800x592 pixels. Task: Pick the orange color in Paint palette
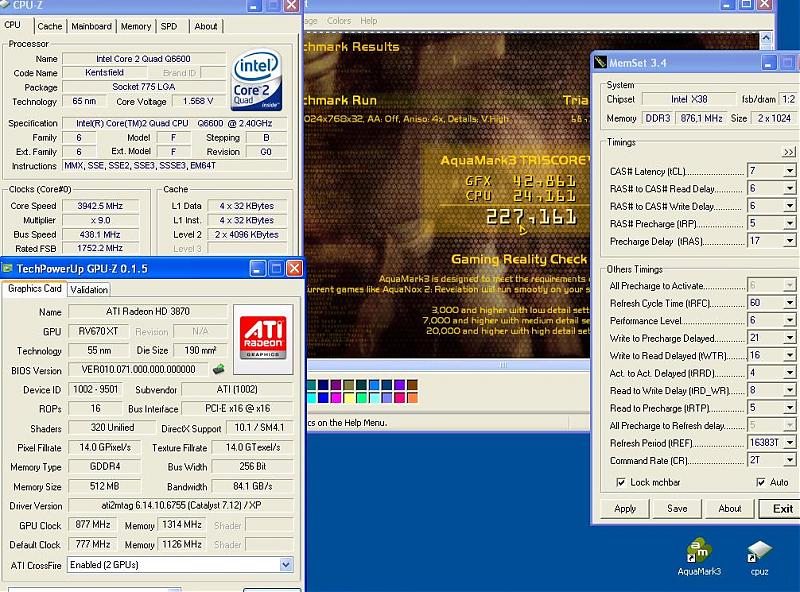[412, 397]
